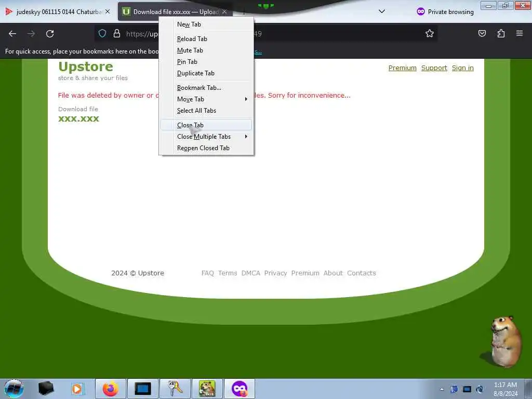The width and height of the screenshot is (532, 399).
Task: Click the Upstore U favicon on the tab
Action: 126,11
